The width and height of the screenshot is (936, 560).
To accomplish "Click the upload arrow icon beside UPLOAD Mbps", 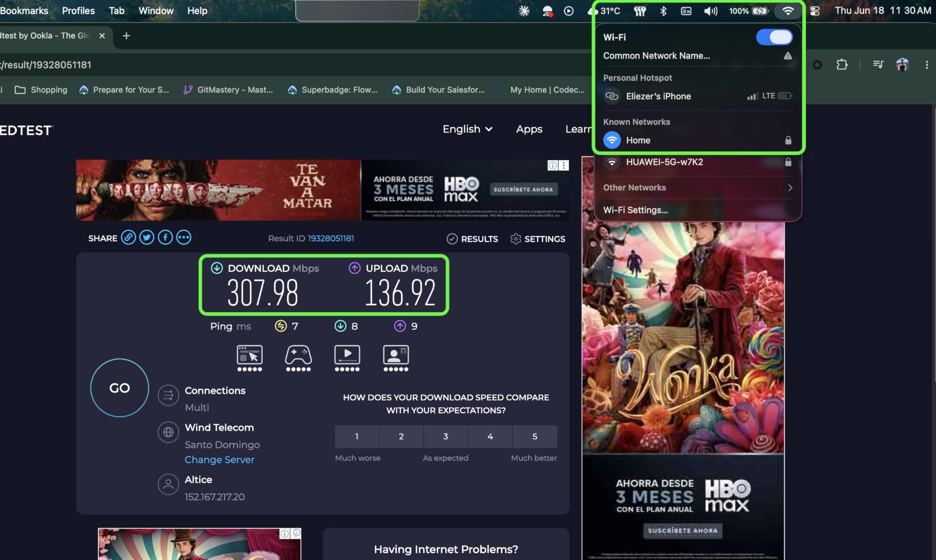I will (354, 268).
